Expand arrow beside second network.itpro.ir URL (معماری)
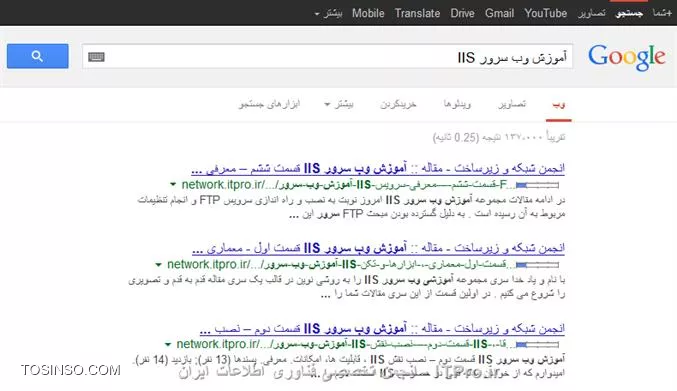The width and height of the screenshot is (677, 391). [x=158, y=265]
